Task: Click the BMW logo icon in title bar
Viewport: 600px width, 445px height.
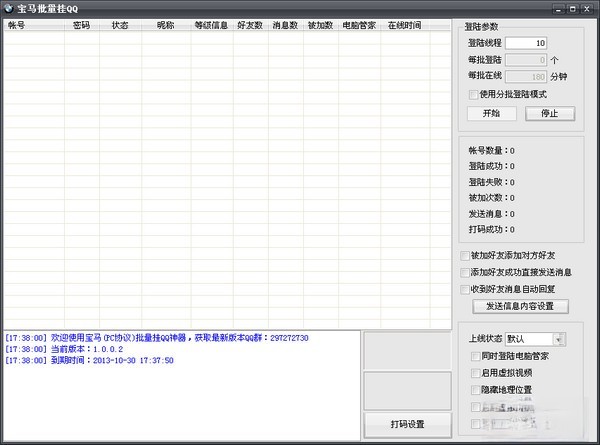Action: [8, 8]
